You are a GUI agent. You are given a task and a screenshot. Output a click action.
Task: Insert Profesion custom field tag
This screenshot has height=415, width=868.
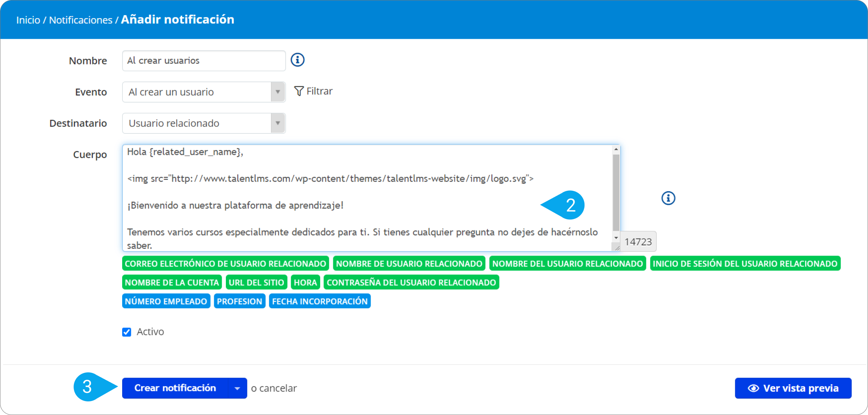click(x=239, y=301)
